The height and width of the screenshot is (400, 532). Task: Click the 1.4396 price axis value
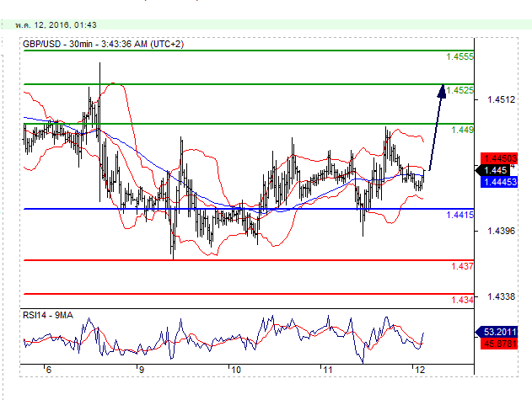[501, 232]
